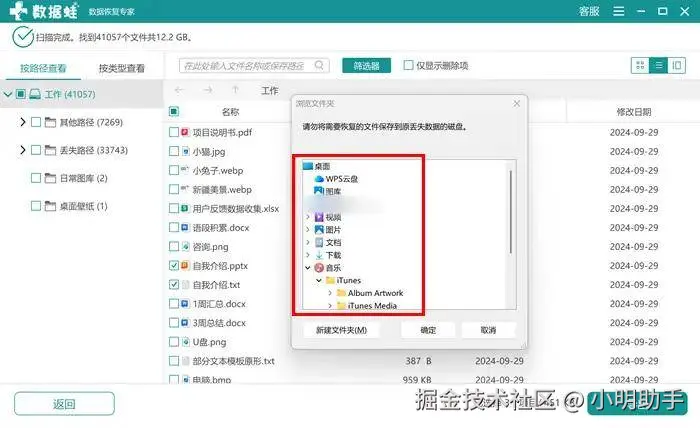Expand the 其他路径 (7269) node

point(22,122)
